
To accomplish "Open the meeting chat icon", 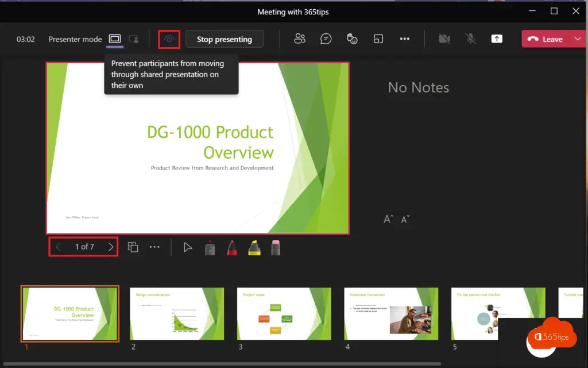I will tap(326, 39).
